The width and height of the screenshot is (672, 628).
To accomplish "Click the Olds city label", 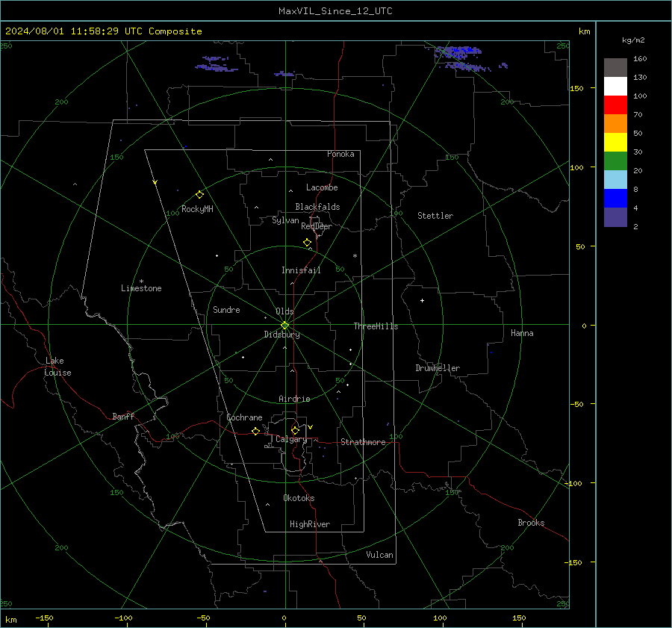I will click(284, 311).
